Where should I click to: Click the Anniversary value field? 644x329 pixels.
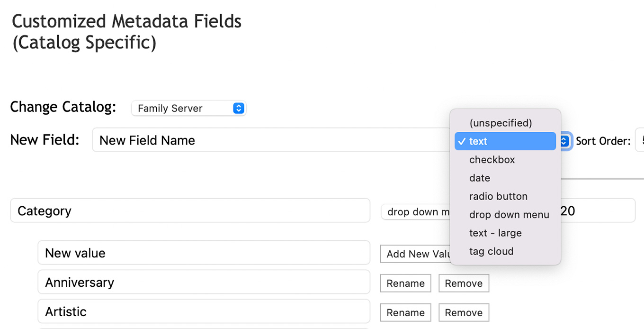[x=204, y=282]
